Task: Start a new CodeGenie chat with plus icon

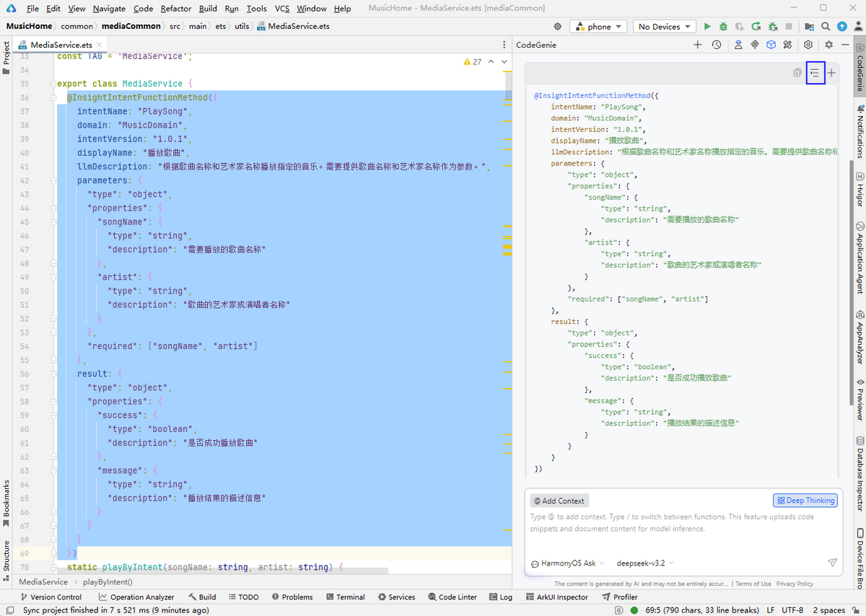Action: (x=697, y=45)
